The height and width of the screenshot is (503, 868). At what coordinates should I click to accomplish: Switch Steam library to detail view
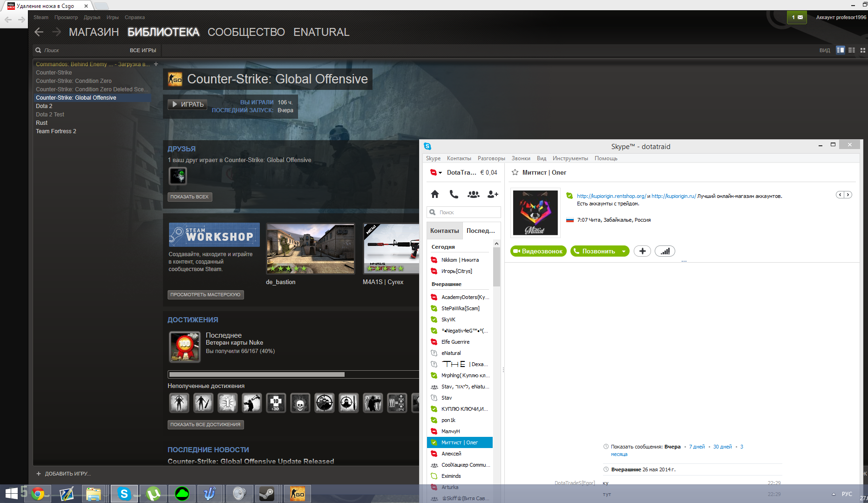[840, 50]
